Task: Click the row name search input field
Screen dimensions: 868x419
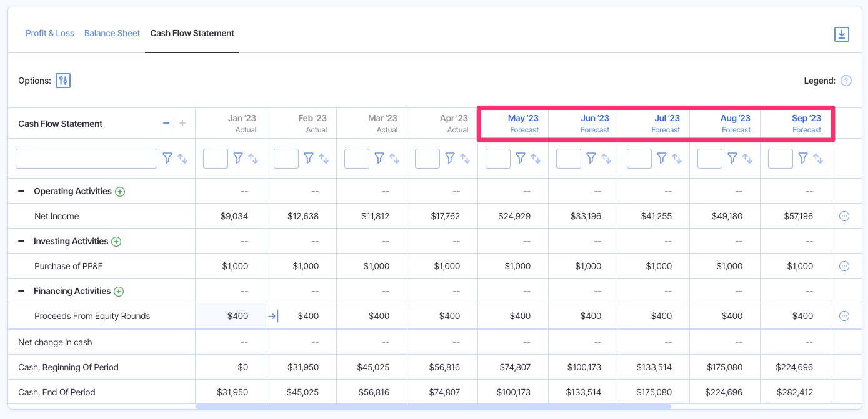Action: pos(86,158)
